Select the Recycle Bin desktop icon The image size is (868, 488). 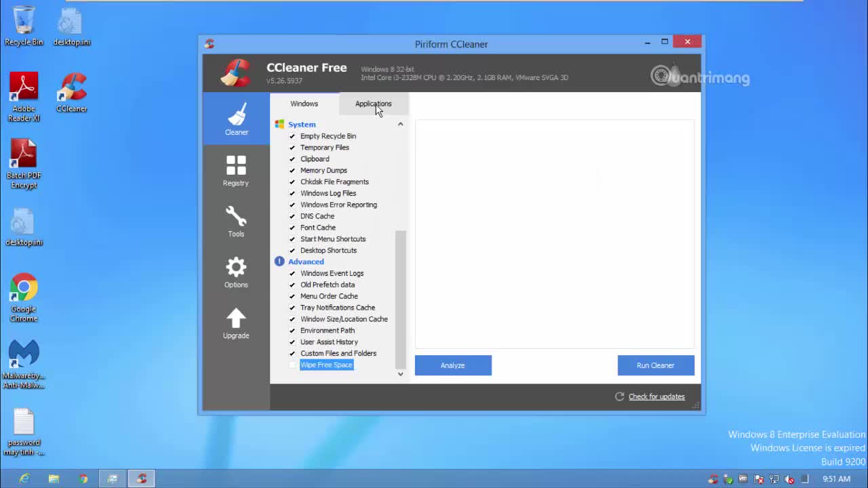click(x=24, y=26)
